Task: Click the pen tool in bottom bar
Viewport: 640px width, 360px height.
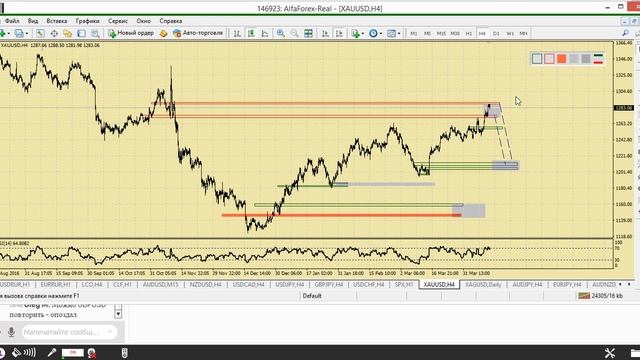Action: pos(51,353)
